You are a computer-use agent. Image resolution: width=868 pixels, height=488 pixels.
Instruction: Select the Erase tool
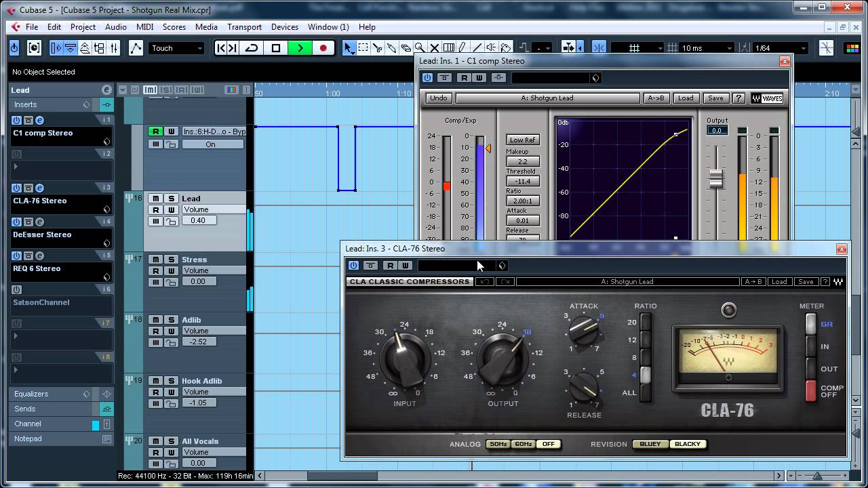pyautogui.click(x=406, y=48)
